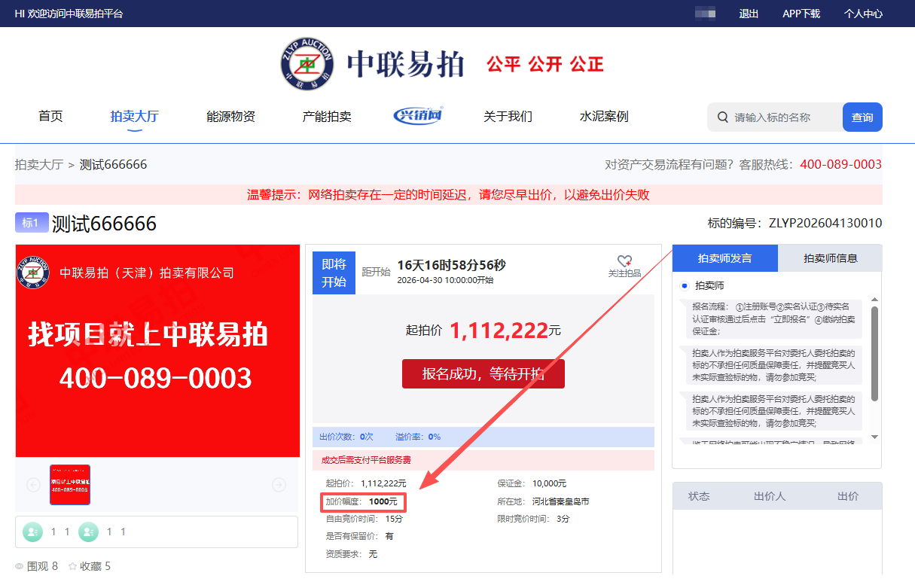This screenshot has height=588, width=915.
Task: Click the 即将开始 status badge
Action: [334, 273]
